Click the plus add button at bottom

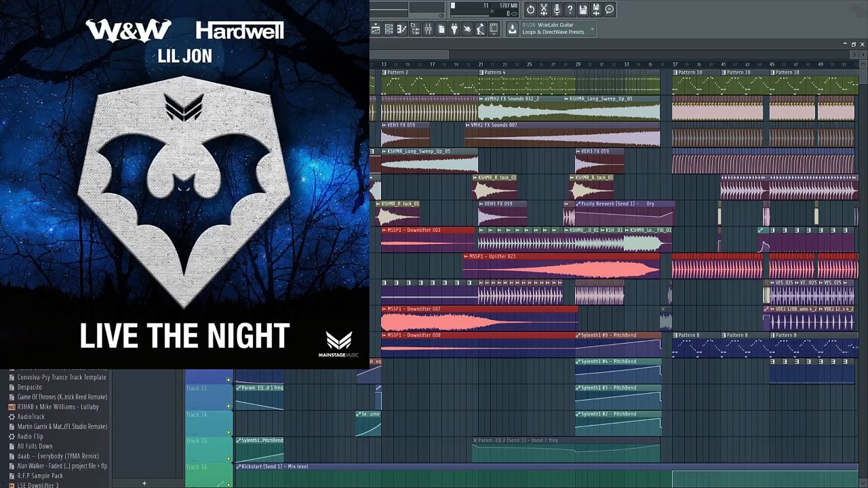coord(144,483)
